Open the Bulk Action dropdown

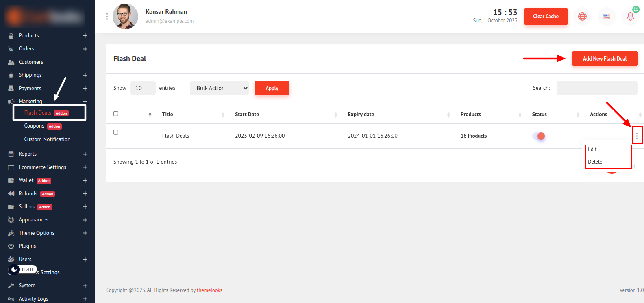pos(219,88)
